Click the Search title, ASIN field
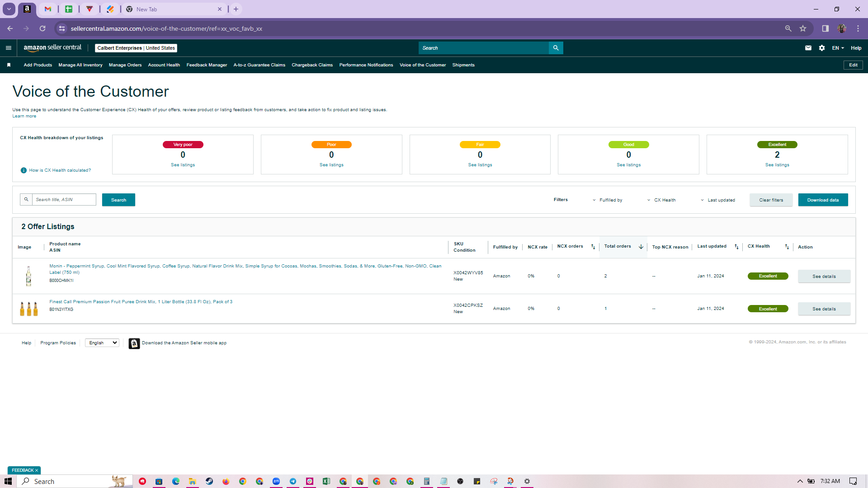The width and height of the screenshot is (868, 488). (x=64, y=200)
